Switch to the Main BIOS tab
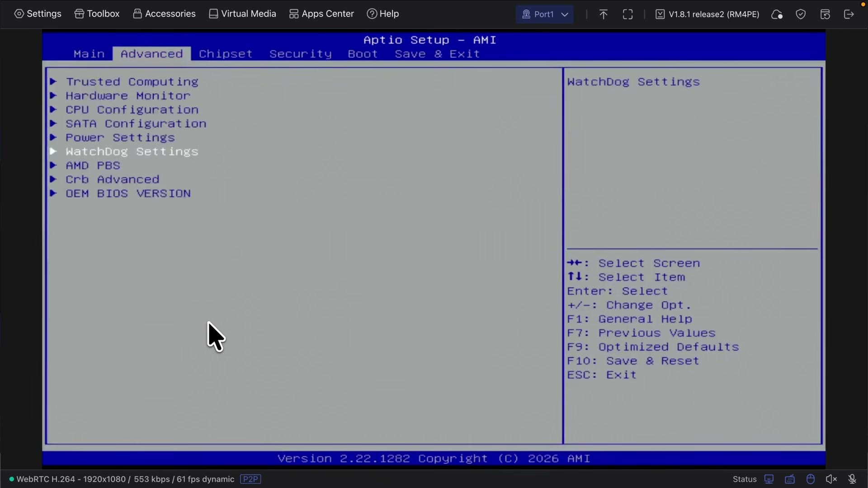The width and height of the screenshot is (868, 488). tap(89, 54)
